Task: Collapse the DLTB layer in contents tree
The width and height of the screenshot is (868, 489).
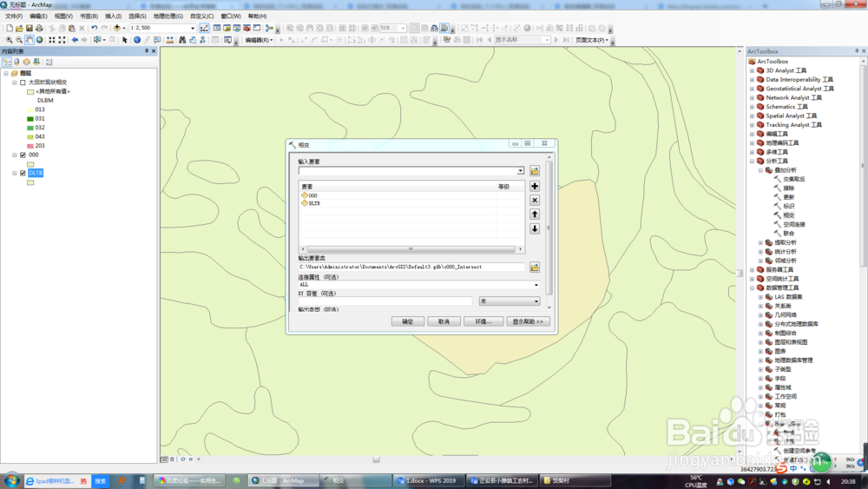Action: tap(15, 174)
